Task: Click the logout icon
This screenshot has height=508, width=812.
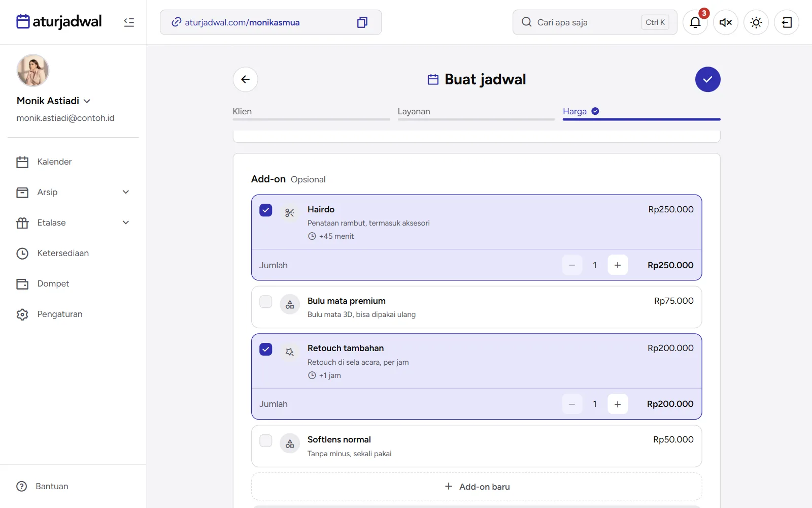Action: 787,22
